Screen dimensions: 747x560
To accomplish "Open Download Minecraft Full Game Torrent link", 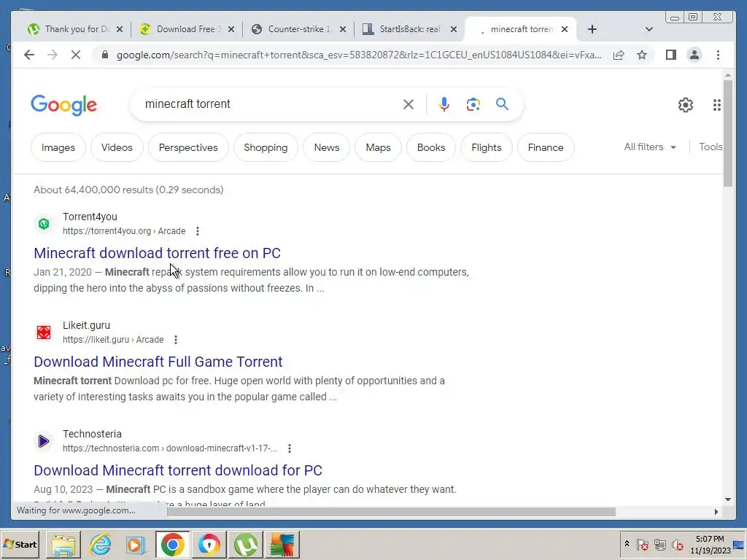I will coord(158,362).
